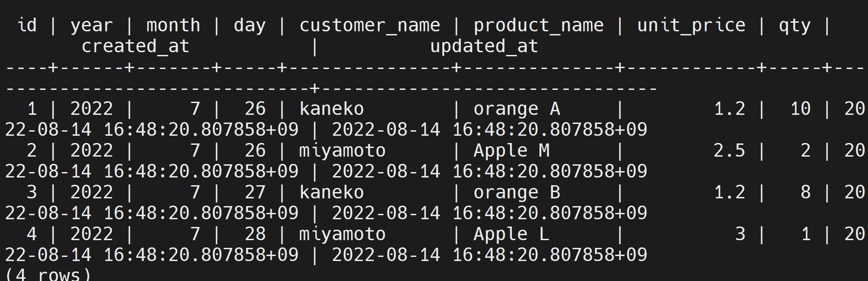Image resolution: width=868 pixels, height=281 pixels.
Task: Click the day value 27
Action: point(255,192)
